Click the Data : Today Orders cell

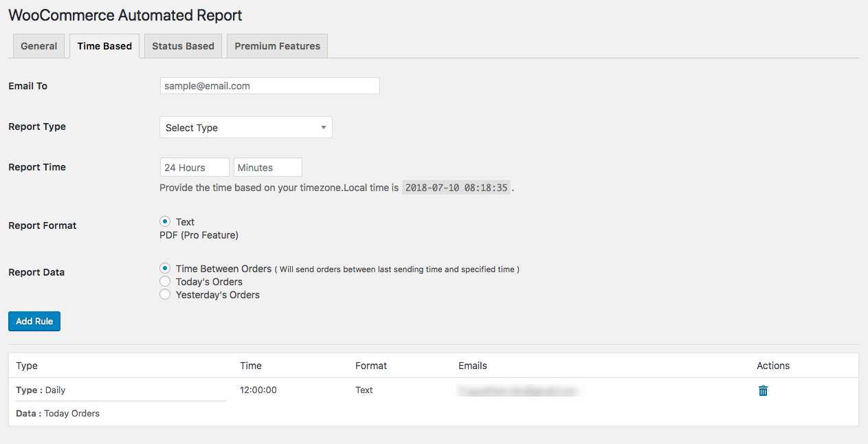point(58,413)
